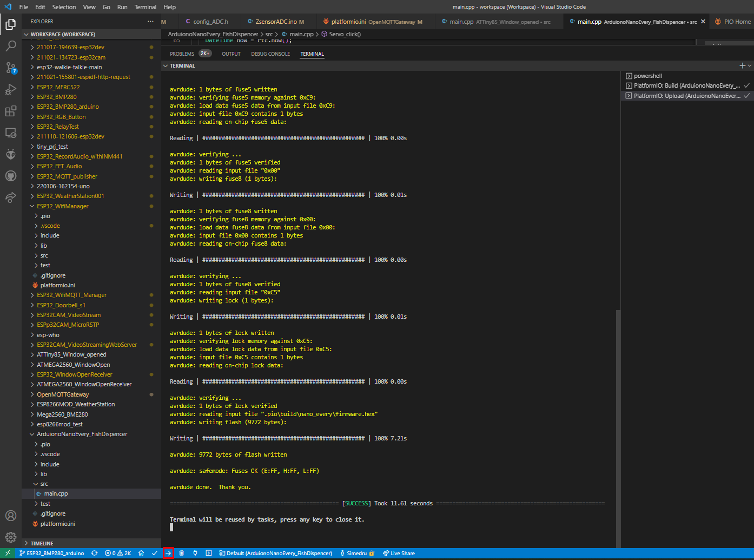Collapse the ESP32_WifiManager folder
This screenshot has height=560, width=754.
(x=91, y=206)
